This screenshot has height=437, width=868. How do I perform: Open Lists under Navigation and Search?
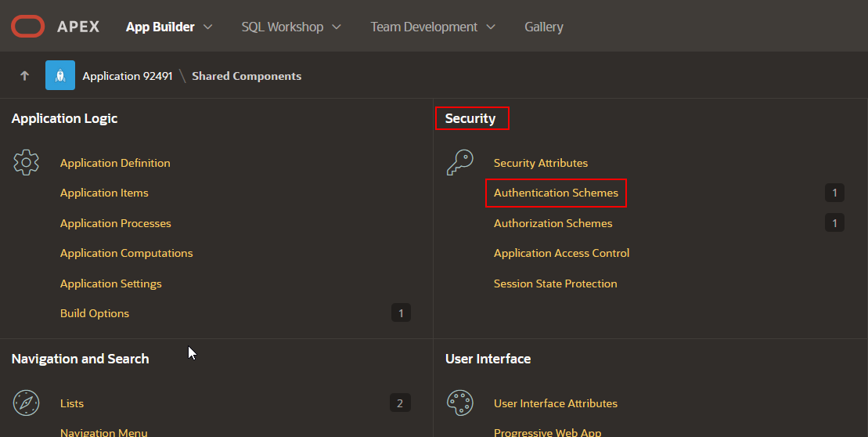[x=71, y=403]
